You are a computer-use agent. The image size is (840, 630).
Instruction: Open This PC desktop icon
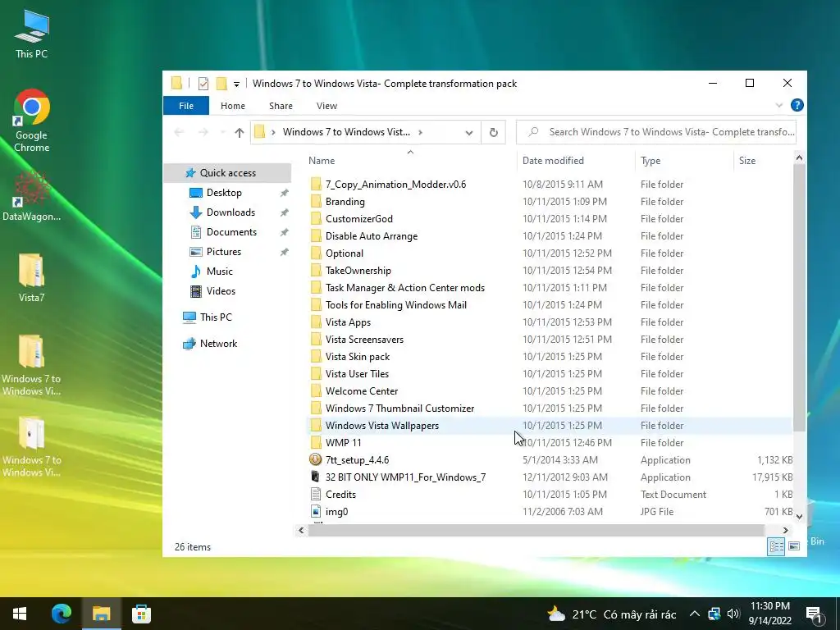(x=32, y=34)
